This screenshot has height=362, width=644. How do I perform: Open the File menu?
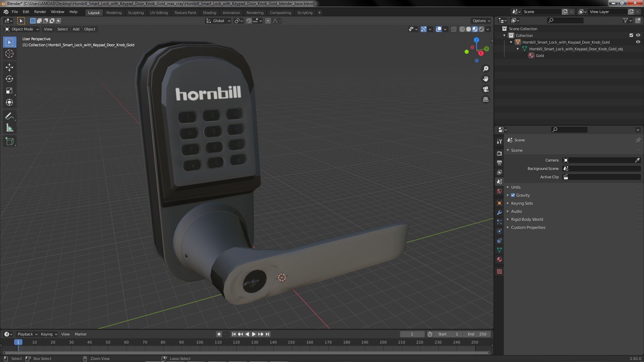pos(15,12)
